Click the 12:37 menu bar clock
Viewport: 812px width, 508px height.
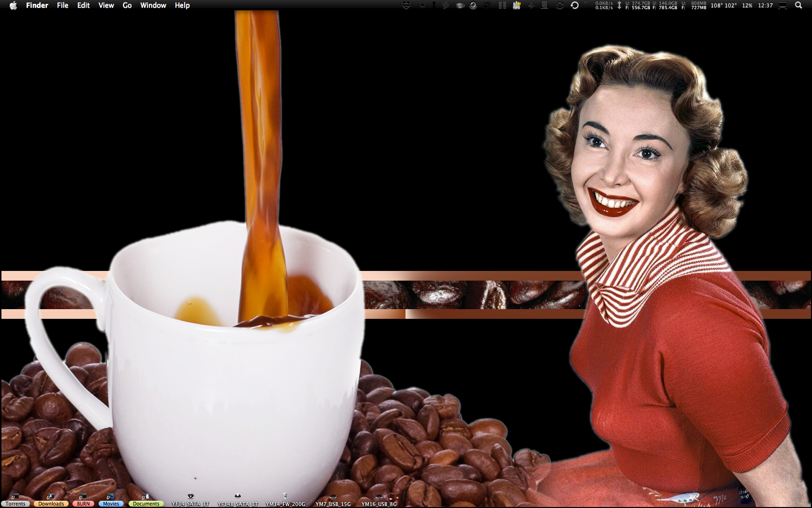(766, 5)
